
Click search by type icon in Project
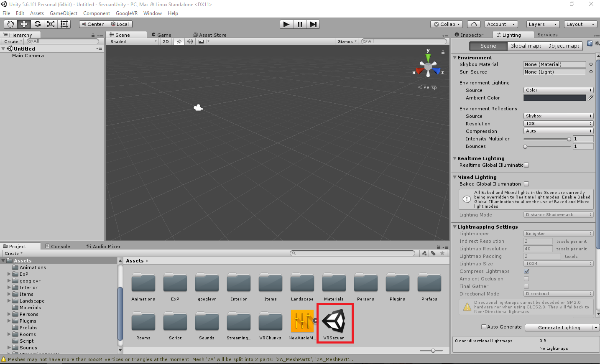(x=424, y=253)
